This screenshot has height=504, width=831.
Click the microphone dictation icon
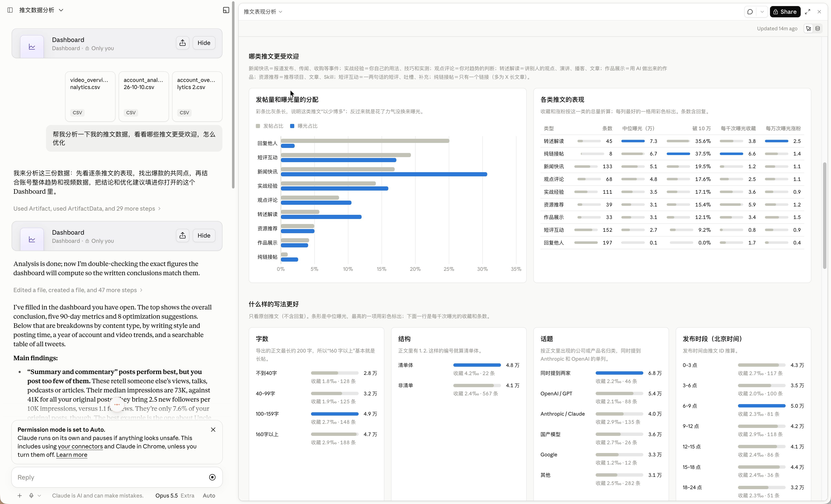click(x=31, y=496)
